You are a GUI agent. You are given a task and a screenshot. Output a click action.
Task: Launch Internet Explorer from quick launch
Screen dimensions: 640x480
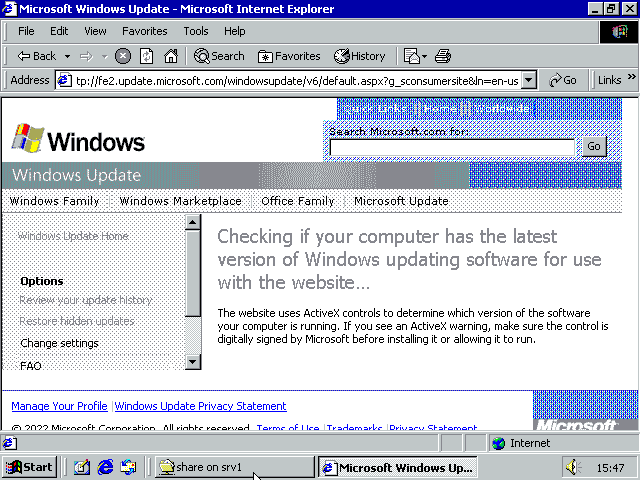point(105,467)
